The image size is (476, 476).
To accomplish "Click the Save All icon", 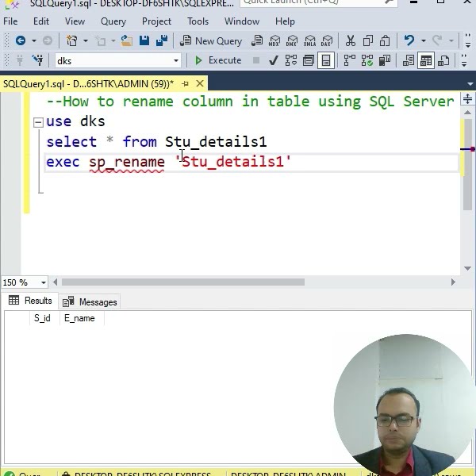I will [x=162, y=40].
